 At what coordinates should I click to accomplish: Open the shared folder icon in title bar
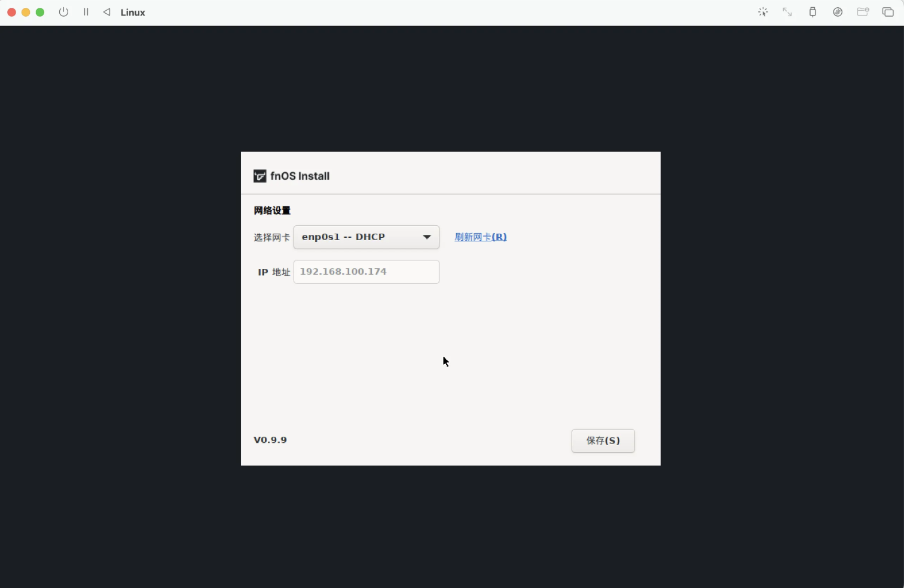tap(863, 12)
